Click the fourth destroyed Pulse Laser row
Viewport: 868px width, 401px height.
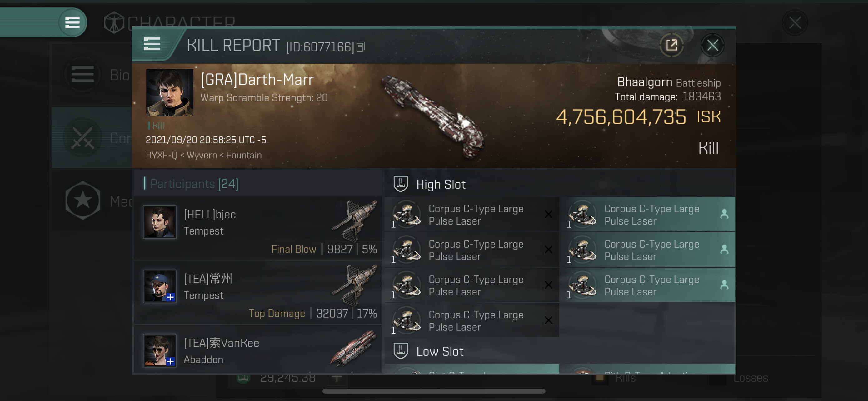[x=471, y=320]
